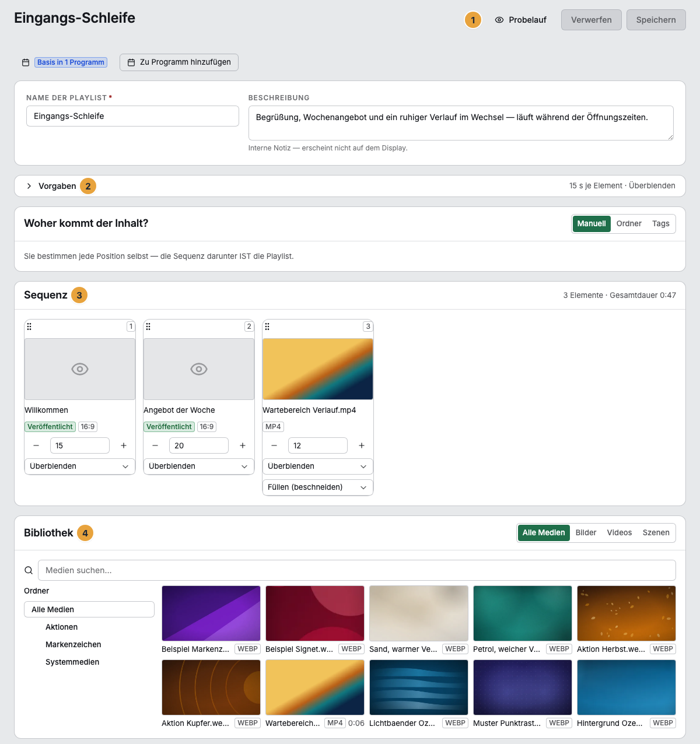Filter library by Videos
700x744 pixels.
click(619, 533)
